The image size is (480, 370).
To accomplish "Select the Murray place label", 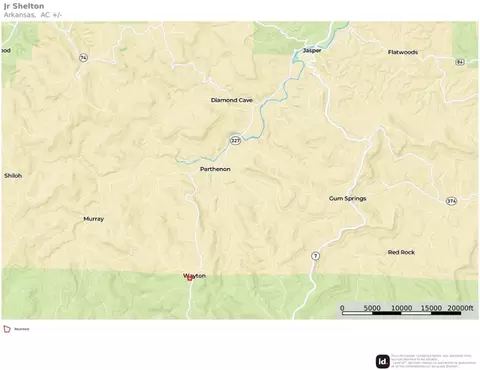I will pyautogui.click(x=94, y=219).
